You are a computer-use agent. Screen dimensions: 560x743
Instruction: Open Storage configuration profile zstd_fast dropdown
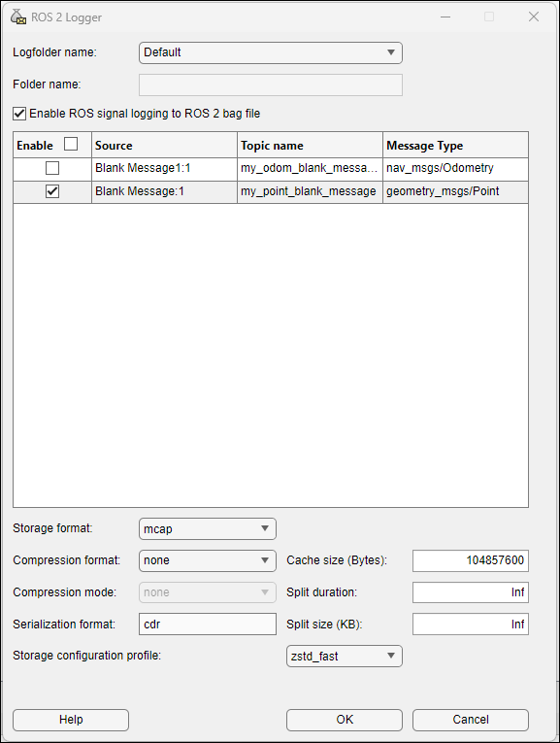point(345,657)
